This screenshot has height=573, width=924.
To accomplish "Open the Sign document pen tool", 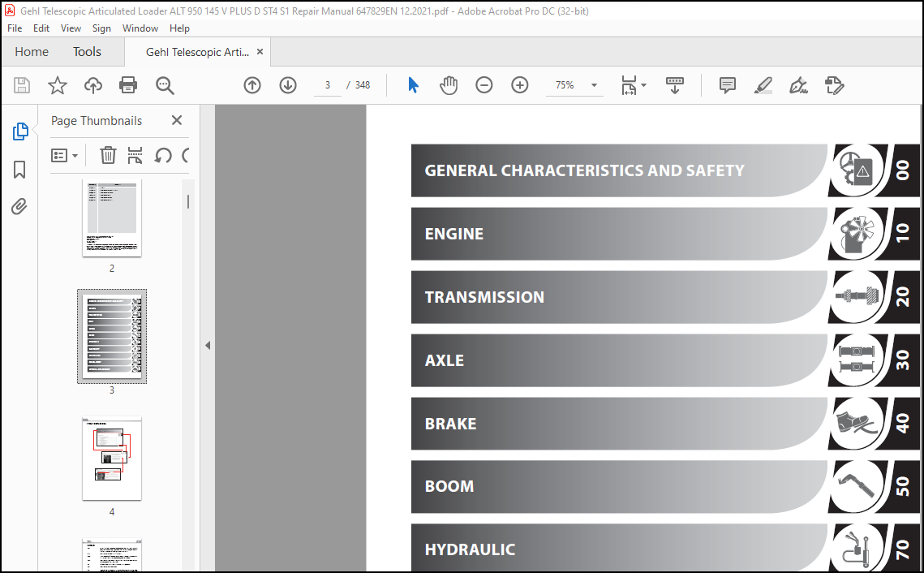I will pos(798,85).
